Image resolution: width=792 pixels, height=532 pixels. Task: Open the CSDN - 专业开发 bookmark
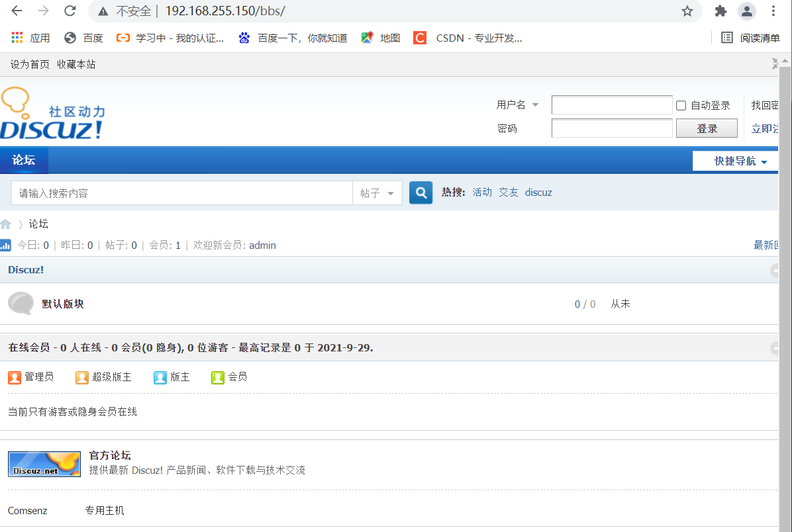pos(468,38)
